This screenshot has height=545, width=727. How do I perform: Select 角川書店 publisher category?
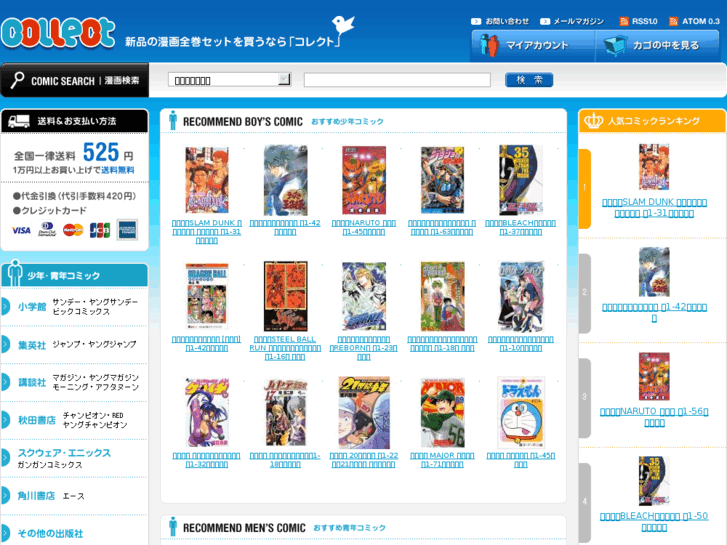point(36,496)
